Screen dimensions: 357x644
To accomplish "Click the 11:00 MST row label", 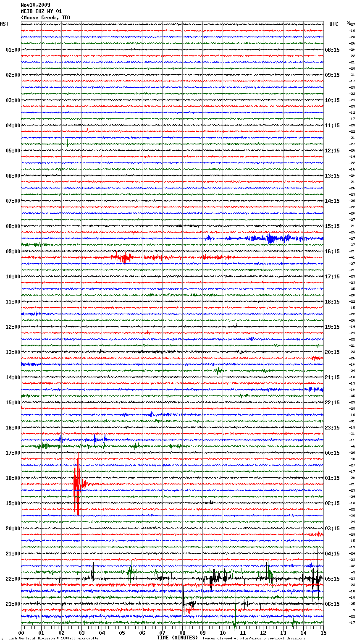I will click(13, 302).
